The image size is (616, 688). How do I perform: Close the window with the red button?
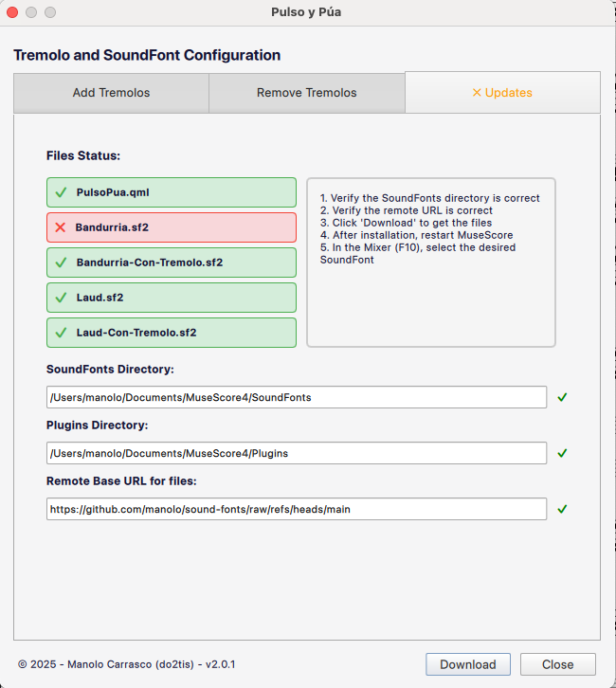pyautogui.click(x=13, y=12)
